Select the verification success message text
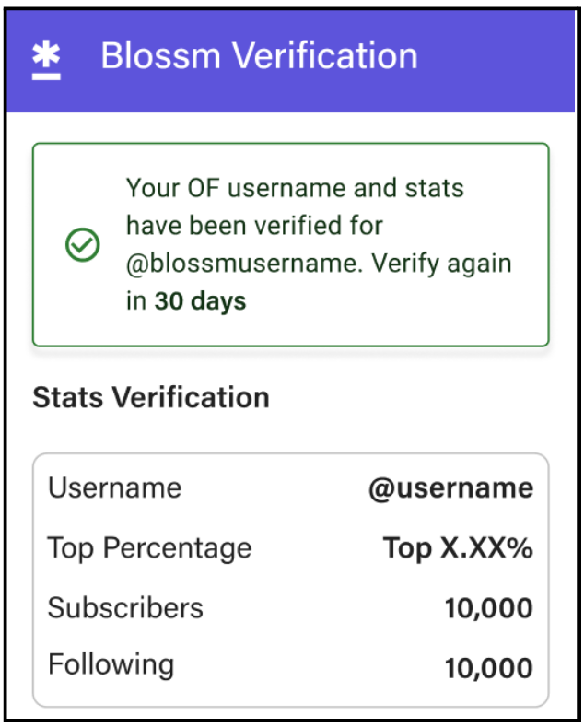This screenshot has height=728, width=584. [319, 245]
